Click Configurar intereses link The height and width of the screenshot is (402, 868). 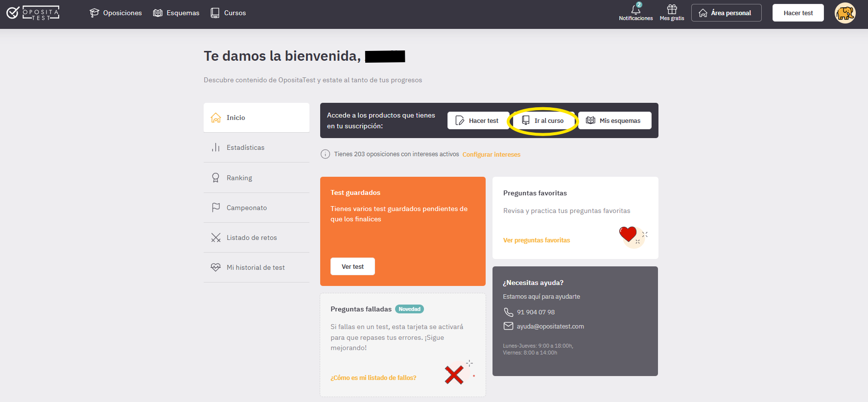(x=492, y=154)
